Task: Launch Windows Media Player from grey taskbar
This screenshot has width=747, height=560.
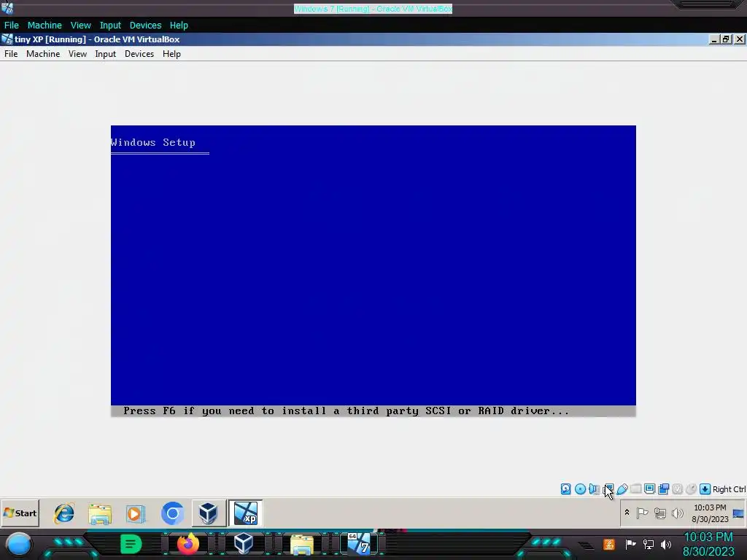Action: [136, 514]
